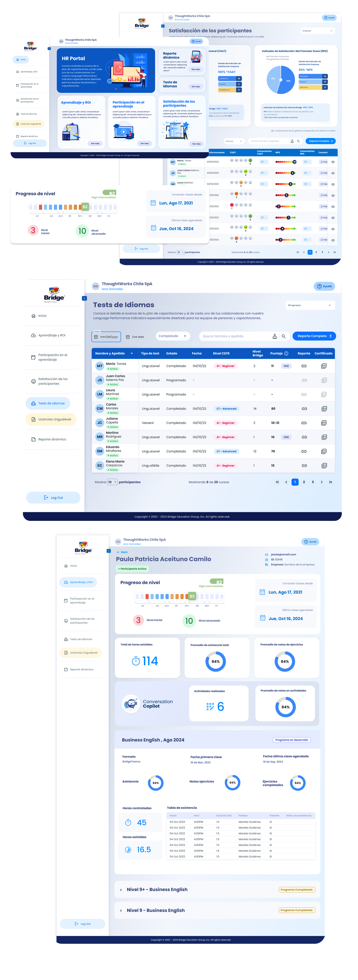Open Mostrar 10 dropdown in Satisfacción window
Viewport: 358px width, 980px height.
pyautogui.click(x=180, y=252)
